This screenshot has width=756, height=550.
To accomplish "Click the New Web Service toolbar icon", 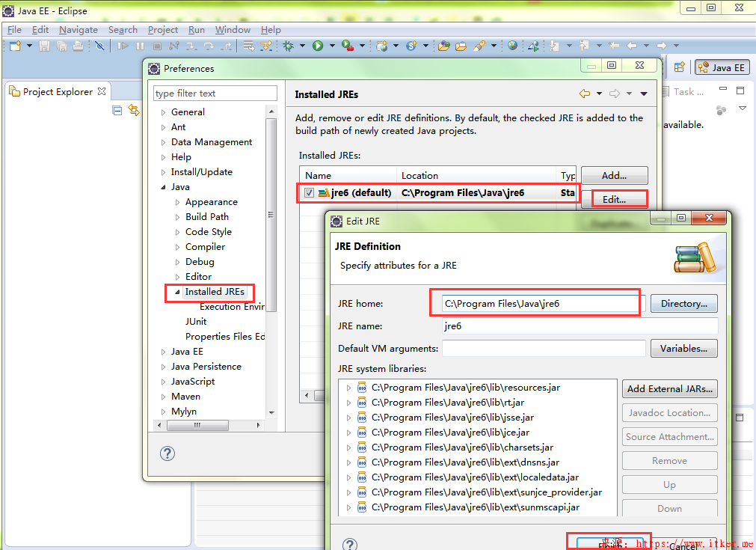I will 411,46.
